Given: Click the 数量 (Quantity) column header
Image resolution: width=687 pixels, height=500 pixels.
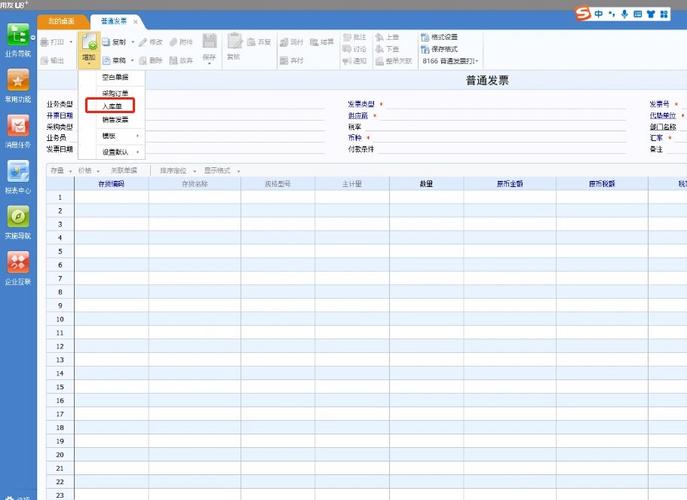Looking at the screenshot, I should point(426,184).
